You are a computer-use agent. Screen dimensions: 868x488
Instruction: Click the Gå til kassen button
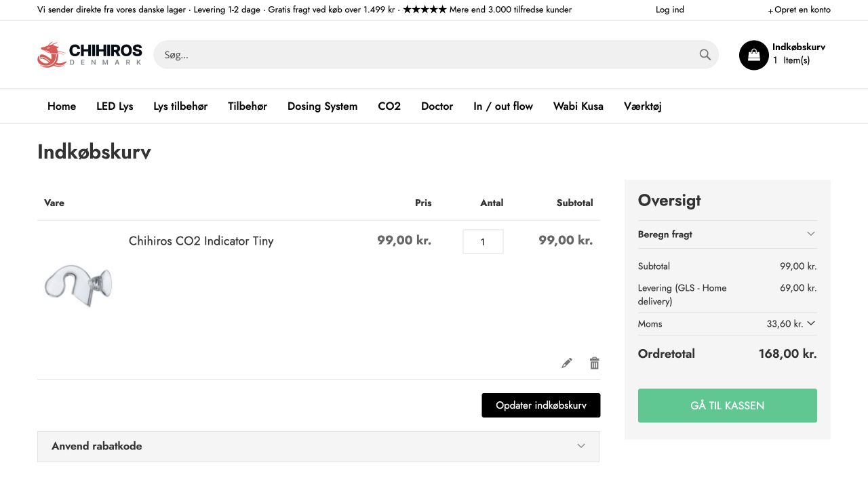[x=727, y=405]
